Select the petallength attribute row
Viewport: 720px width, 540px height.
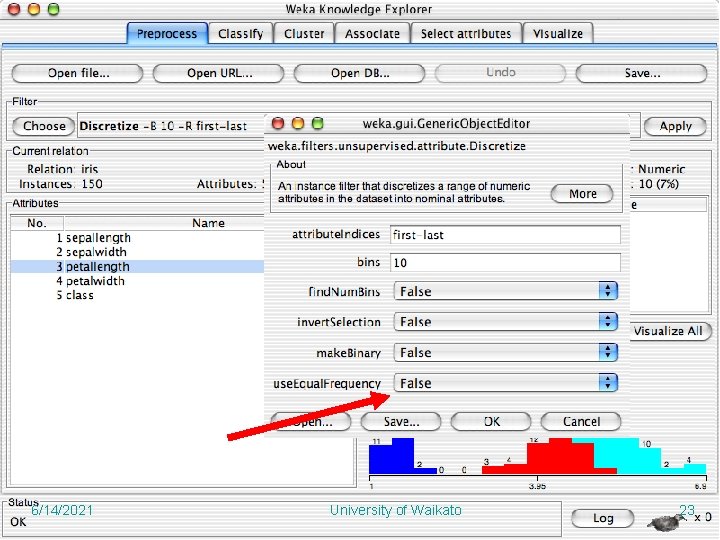137,266
